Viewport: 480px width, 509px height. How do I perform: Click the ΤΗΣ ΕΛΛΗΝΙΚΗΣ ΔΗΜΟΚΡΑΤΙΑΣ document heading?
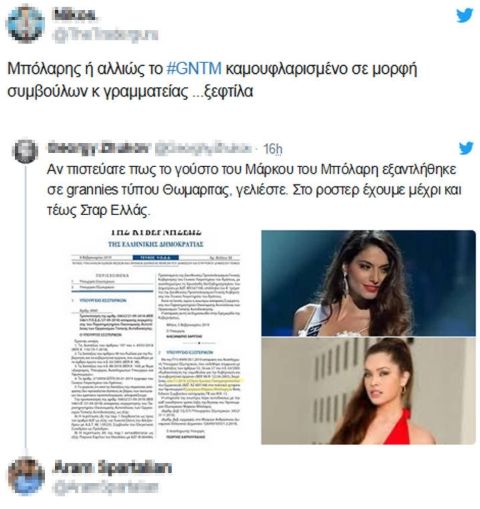point(156,244)
